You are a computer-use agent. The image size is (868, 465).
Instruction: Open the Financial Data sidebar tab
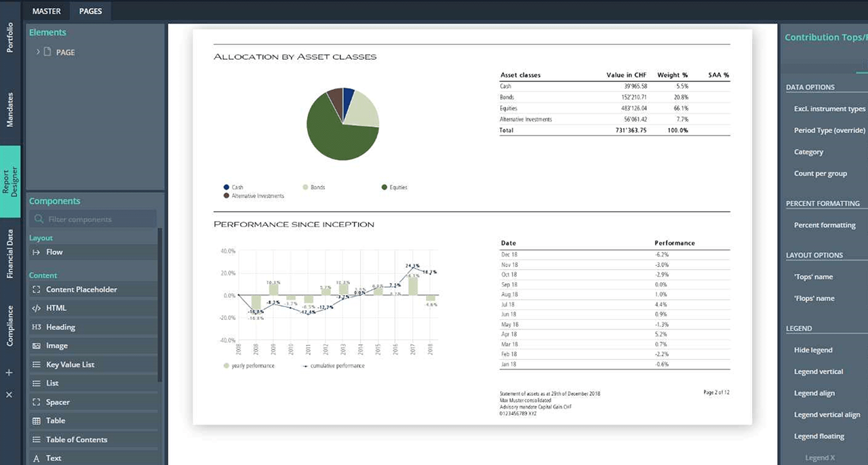[x=9, y=254]
